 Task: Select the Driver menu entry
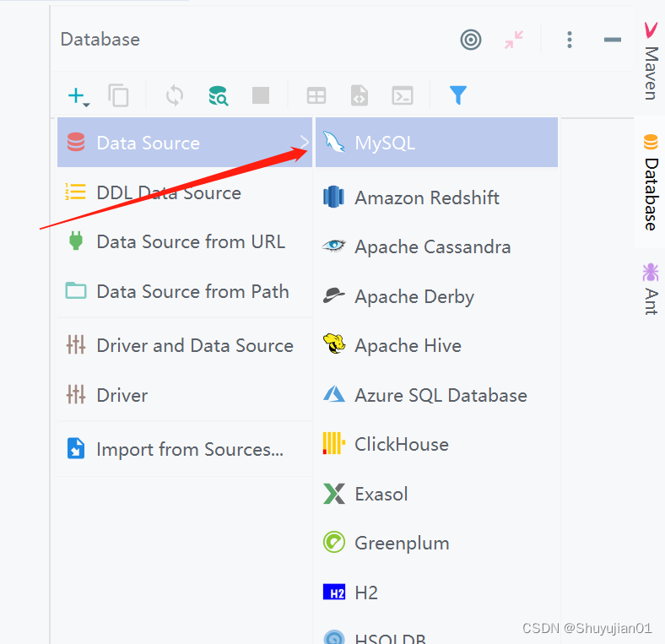click(x=185, y=395)
